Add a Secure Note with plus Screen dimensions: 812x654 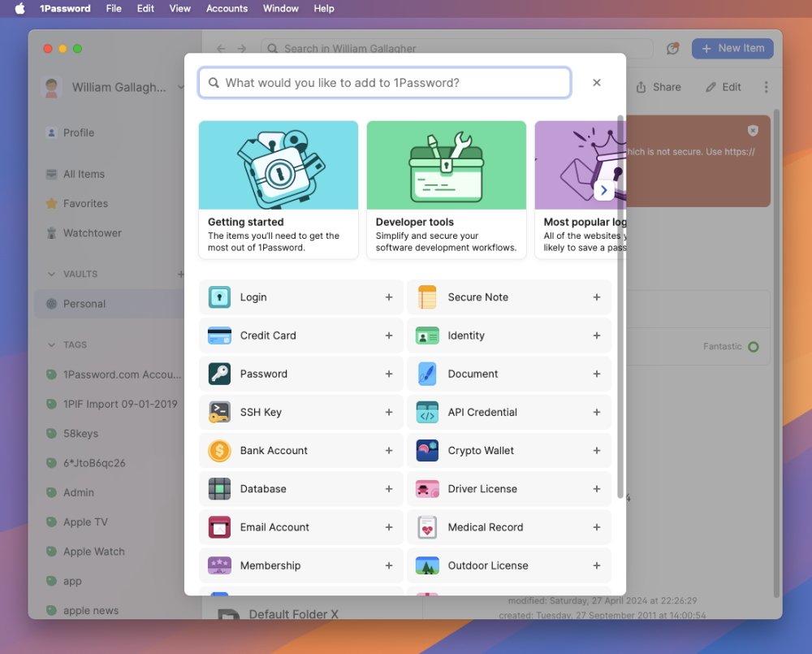[x=597, y=297]
